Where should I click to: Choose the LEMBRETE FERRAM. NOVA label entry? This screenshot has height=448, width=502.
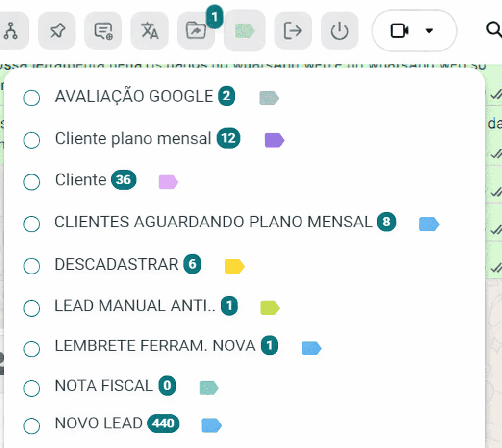(x=155, y=346)
